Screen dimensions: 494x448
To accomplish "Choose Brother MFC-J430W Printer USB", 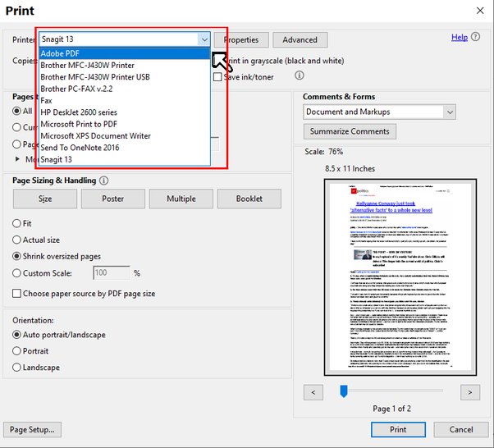I will 125,77.
